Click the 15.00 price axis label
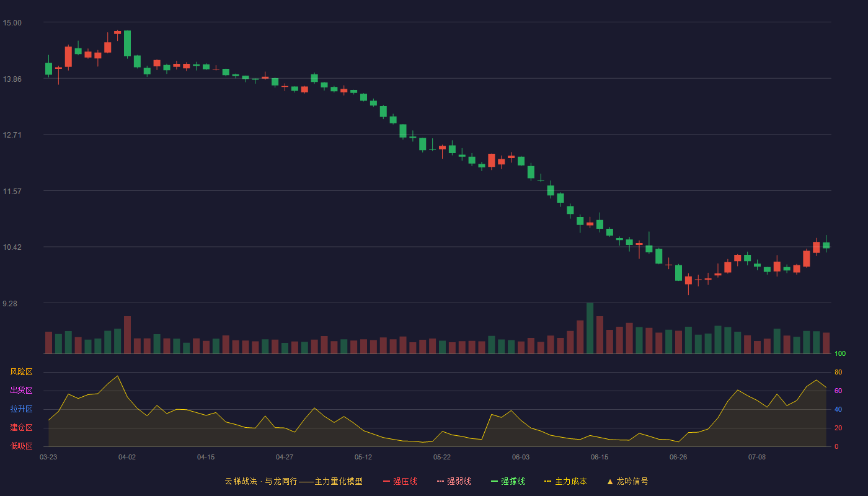Image resolution: width=868 pixels, height=496 pixels. point(12,23)
